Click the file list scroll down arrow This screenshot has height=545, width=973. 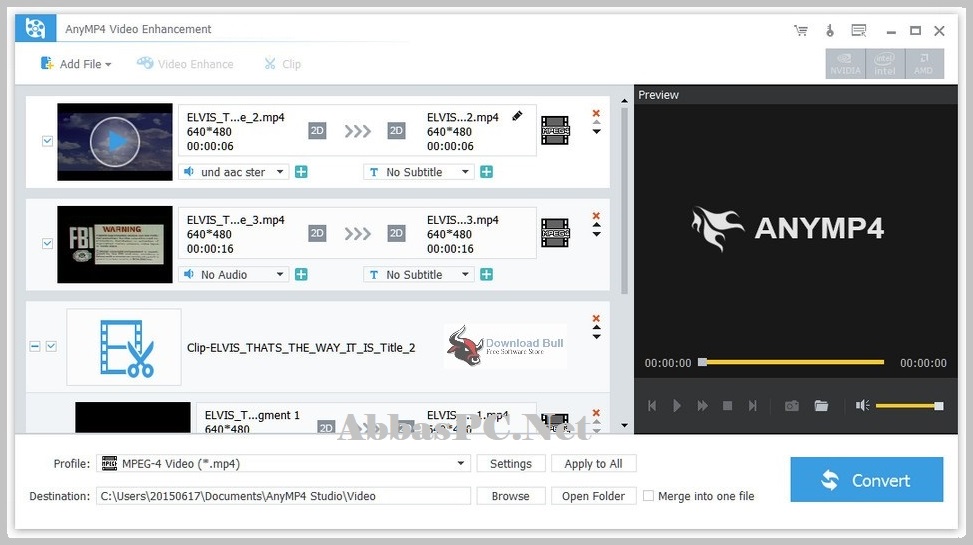(624, 426)
